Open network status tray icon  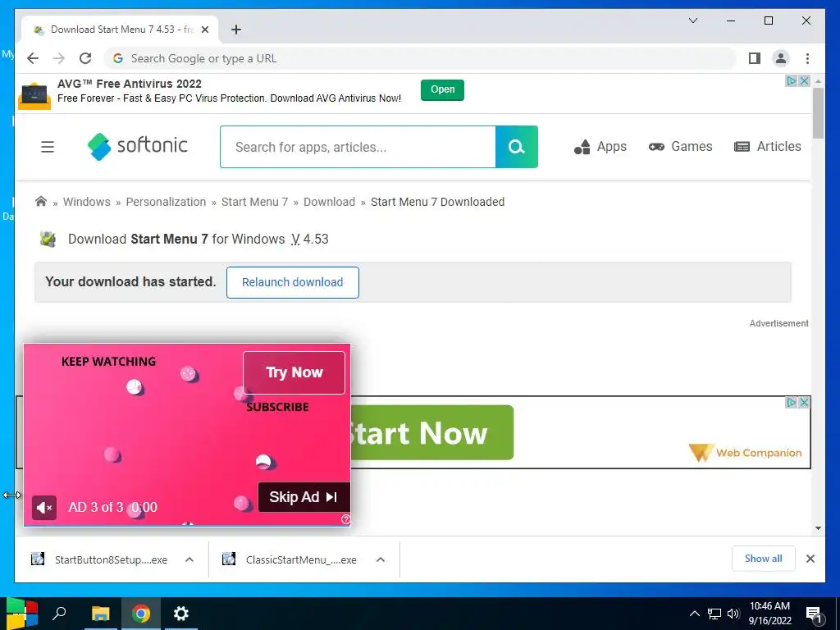(714, 614)
